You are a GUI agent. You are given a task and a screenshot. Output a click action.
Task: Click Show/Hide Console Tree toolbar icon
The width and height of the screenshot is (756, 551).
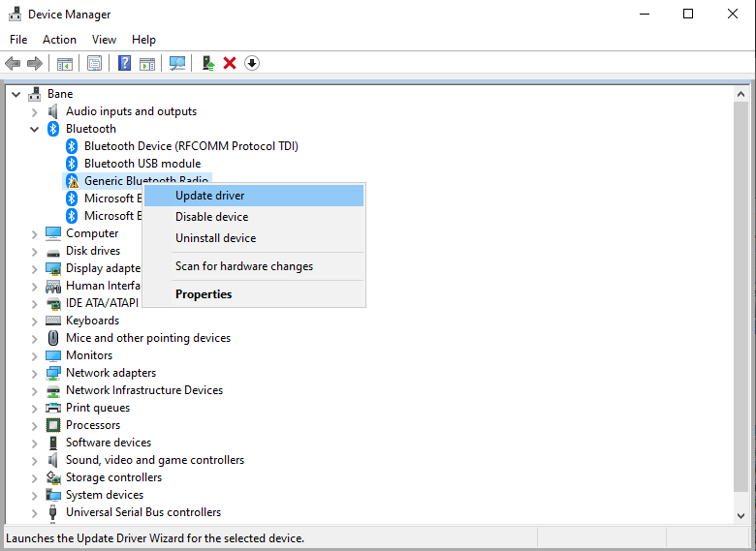pos(65,63)
